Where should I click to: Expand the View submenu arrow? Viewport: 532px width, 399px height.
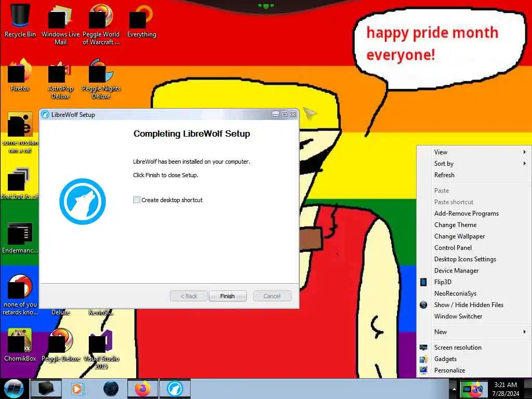click(x=525, y=152)
